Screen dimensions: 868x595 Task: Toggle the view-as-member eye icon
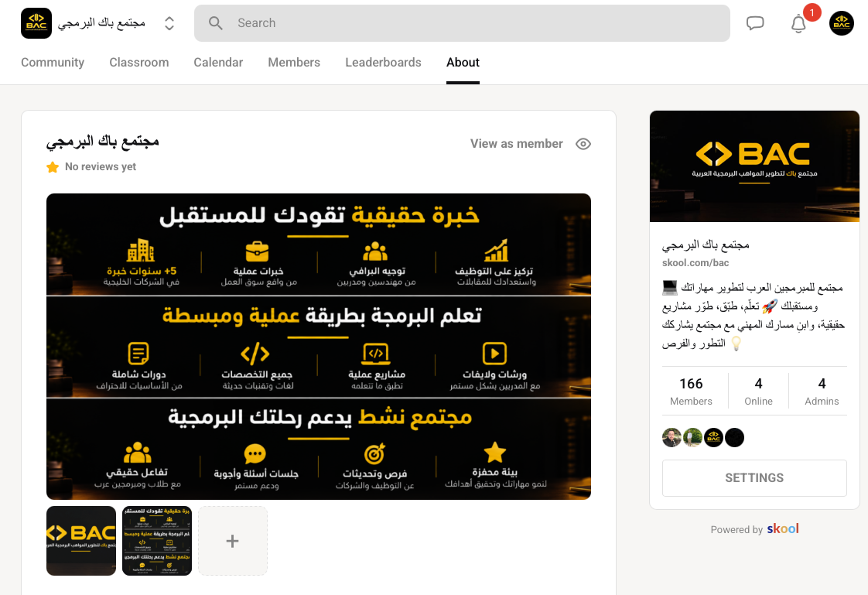coord(583,144)
